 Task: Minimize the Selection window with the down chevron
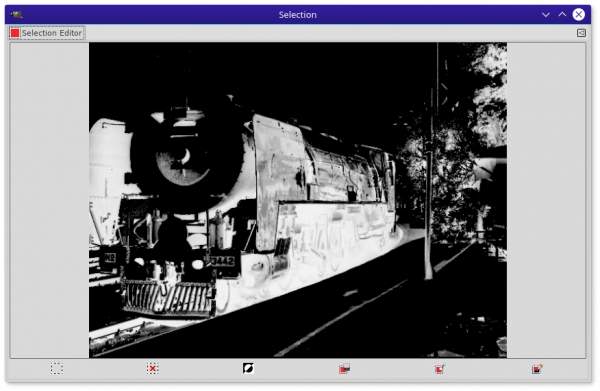pos(546,15)
